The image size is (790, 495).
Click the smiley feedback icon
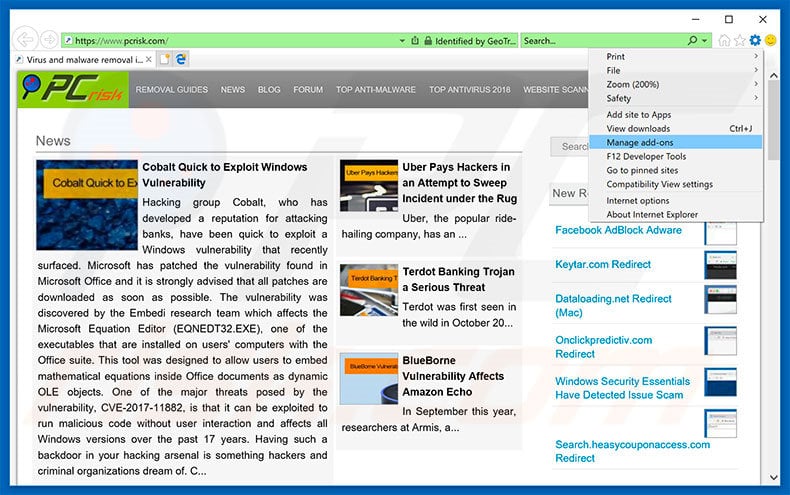point(770,40)
